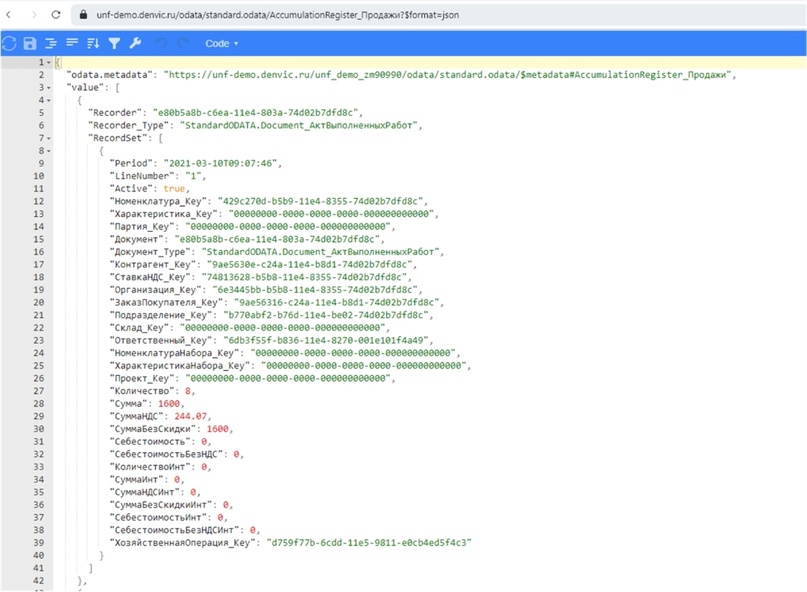The height and width of the screenshot is (592, 807).
Task: Compact JSON with the lines icon
Action: [72, 44]
